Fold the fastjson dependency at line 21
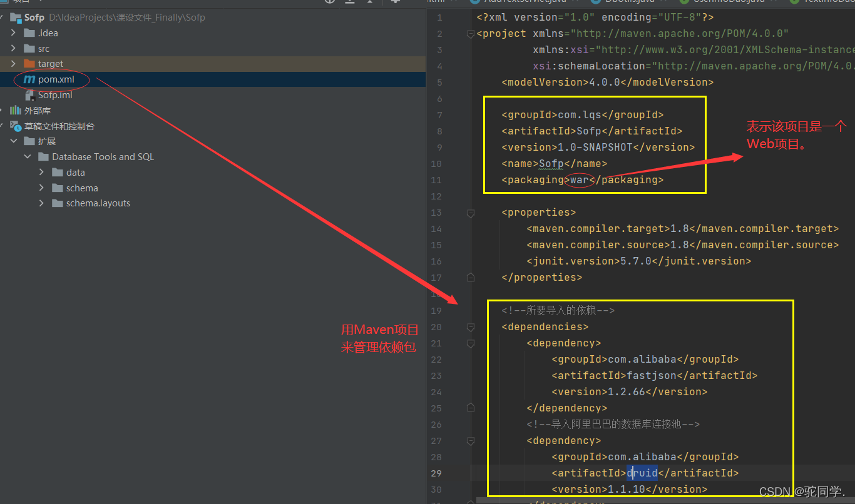 coord(471,343)
